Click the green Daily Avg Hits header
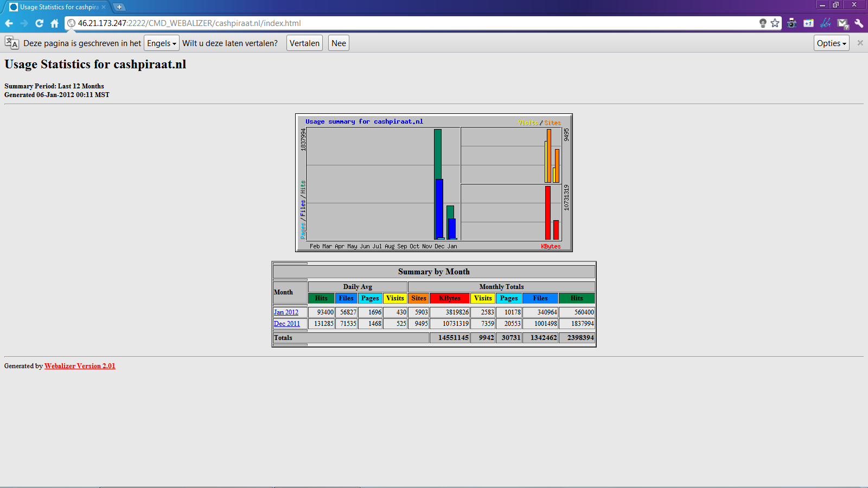 [321, 298]
